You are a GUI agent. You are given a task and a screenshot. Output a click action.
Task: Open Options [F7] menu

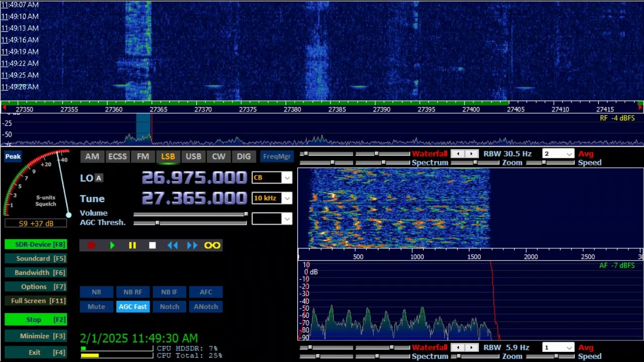click(36, 287)
